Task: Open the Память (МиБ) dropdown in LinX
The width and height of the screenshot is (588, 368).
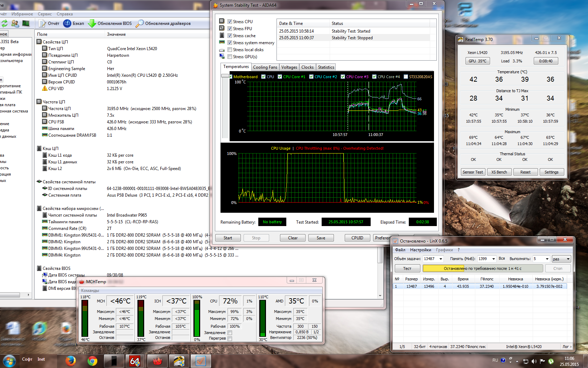Action: (x=493, y=259)
